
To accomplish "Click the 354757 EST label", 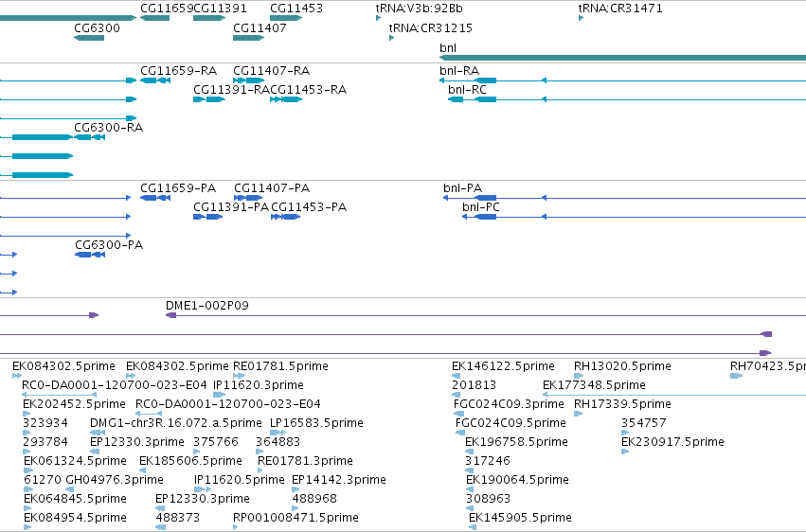I will click(644, 423).
